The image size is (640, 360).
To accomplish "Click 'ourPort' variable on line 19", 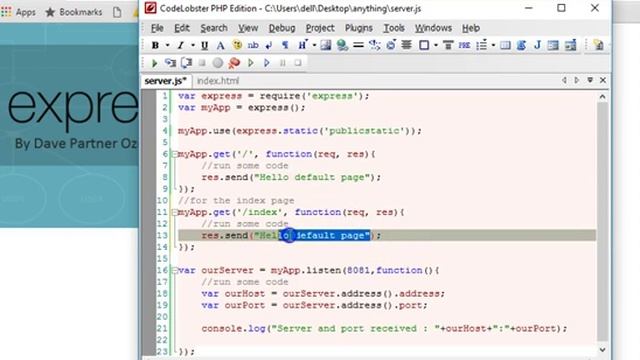I will coord(244,305).
